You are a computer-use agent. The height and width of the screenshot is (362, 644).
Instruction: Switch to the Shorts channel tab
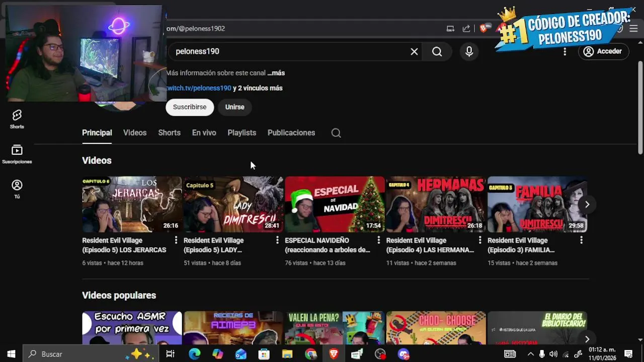pyautogui.click(x=169, y=133)
